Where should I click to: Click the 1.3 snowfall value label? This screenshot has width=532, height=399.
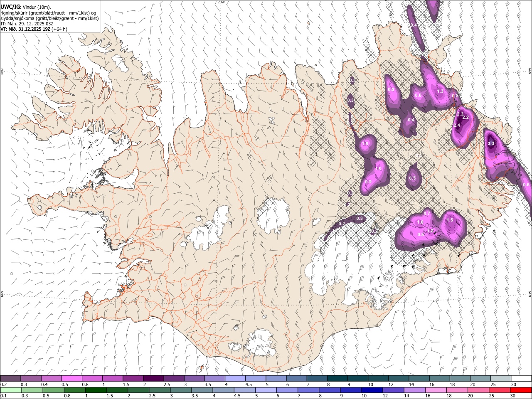(x=441, y=91)
